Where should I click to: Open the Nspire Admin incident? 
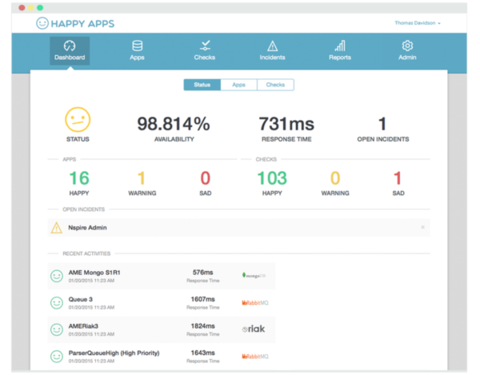[x=239, y=228]
